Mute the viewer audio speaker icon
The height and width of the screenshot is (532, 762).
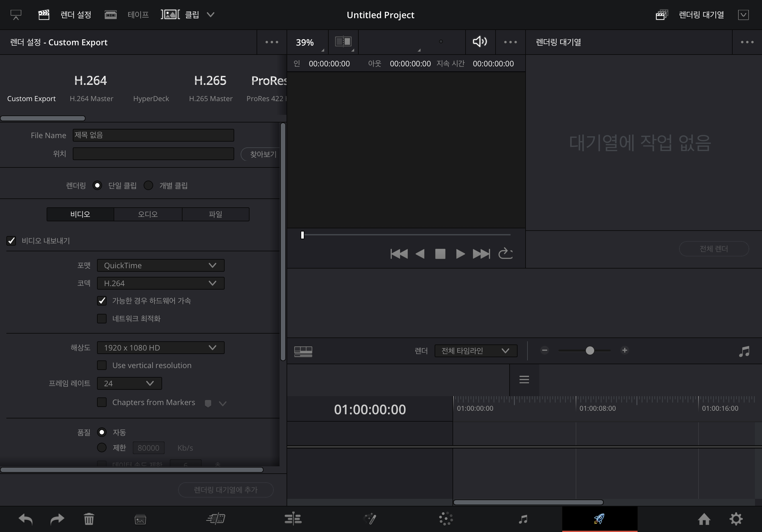click(x=480, y=42)
